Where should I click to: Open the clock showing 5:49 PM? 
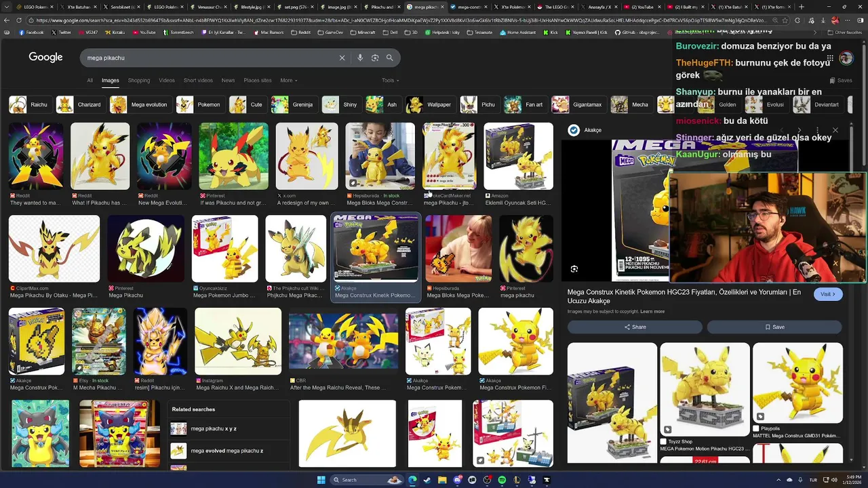pyautogui.click(x=851, y=480)
